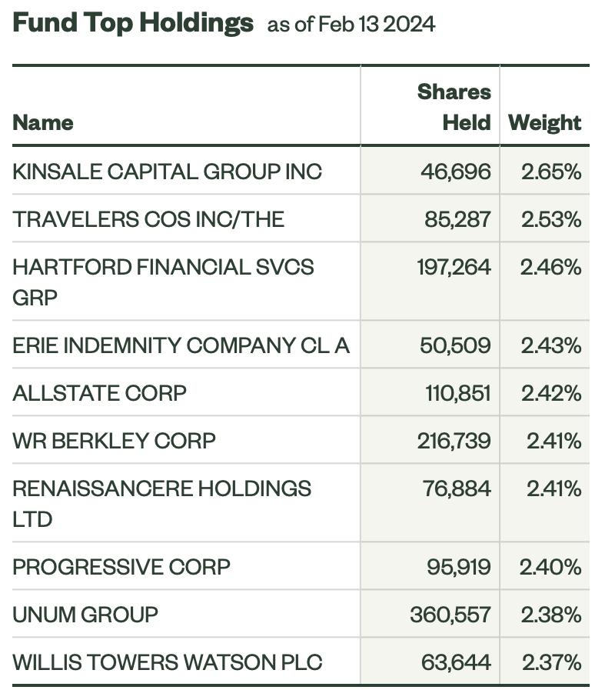This screenshot has height=700, width=595.
Task: Click the Name column header
Action: 43,123
